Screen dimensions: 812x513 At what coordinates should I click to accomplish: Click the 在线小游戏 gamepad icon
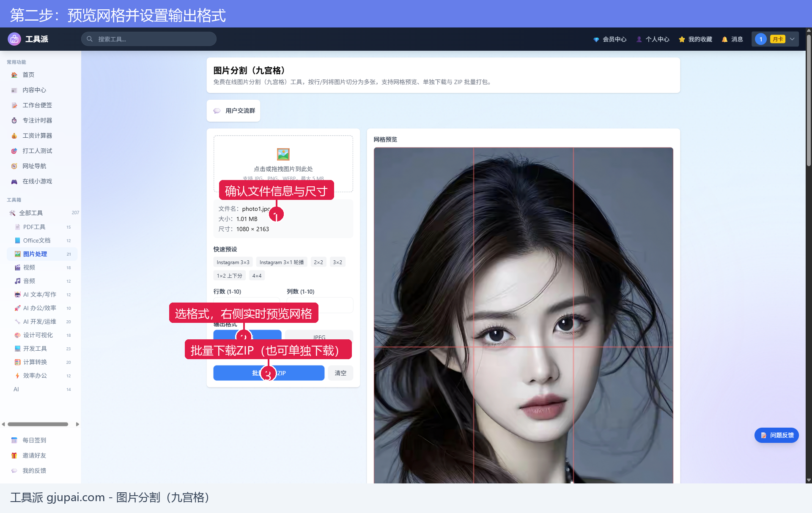click(14, 181)
